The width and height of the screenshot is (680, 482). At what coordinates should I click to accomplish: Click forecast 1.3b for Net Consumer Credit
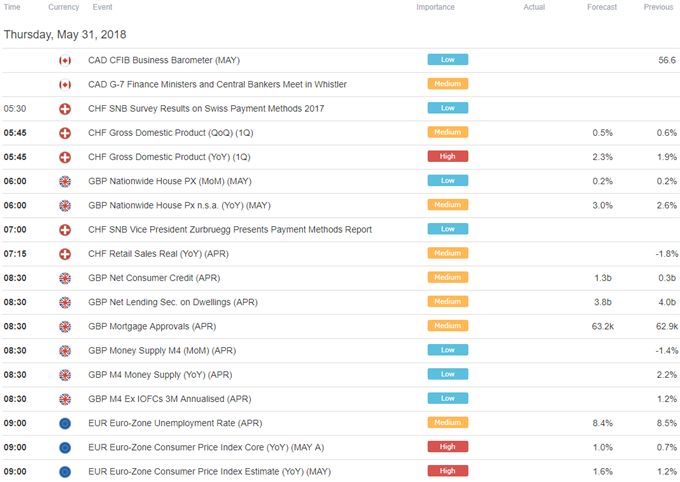coord(603,278)
